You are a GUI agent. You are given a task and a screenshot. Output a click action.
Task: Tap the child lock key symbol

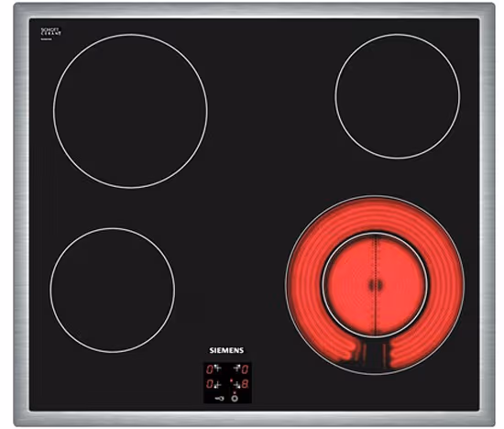220,398
